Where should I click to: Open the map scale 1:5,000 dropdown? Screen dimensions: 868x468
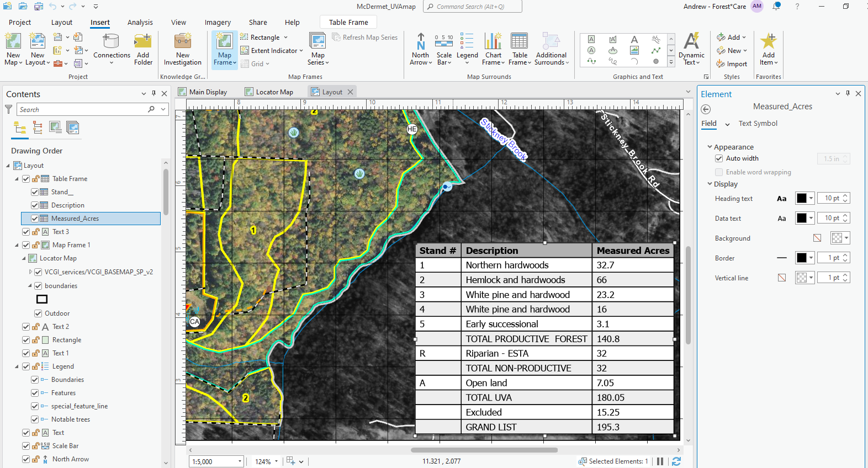point(240,461)
